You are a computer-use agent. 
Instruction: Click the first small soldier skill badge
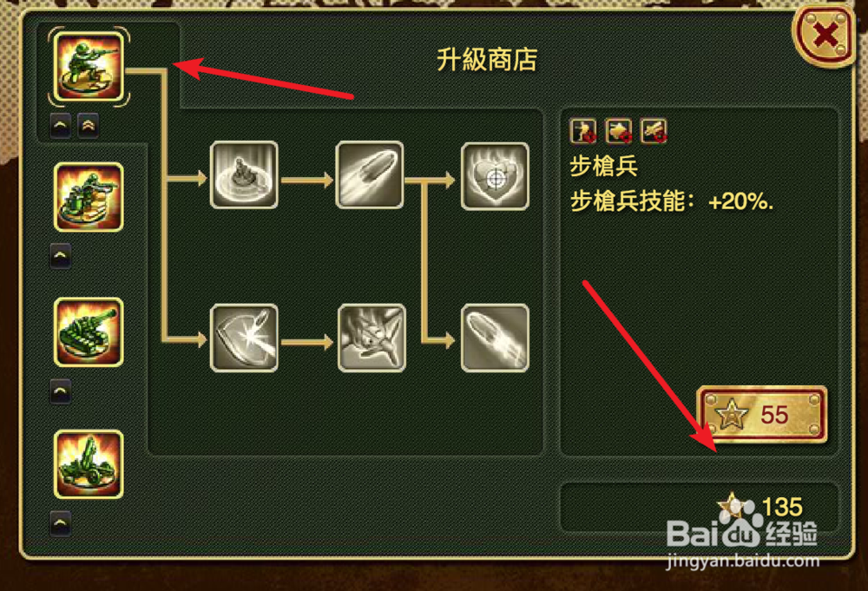click(x=583, y=131)
